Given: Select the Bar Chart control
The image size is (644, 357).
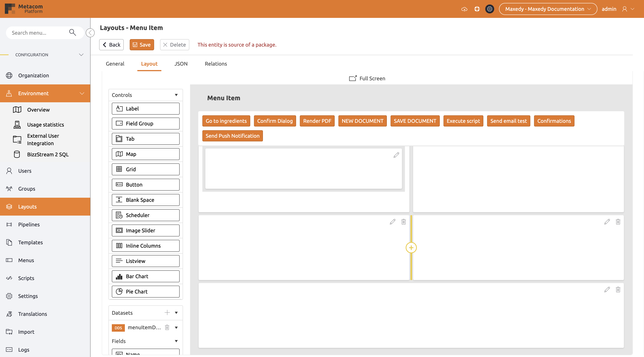Looking at the screenshot, I should (x=146, y=276).
